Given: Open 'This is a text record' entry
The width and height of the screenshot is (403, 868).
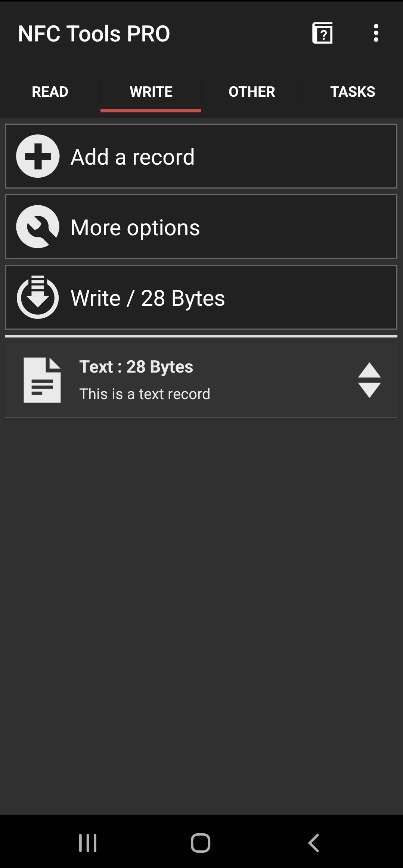Looking at the screenshot, I should [145, 394].
